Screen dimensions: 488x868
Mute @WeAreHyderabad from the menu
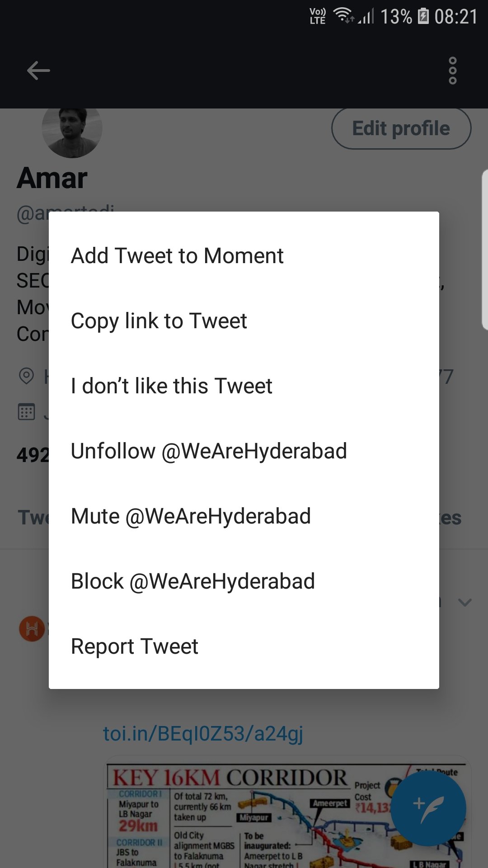click(x=191, y=516)
